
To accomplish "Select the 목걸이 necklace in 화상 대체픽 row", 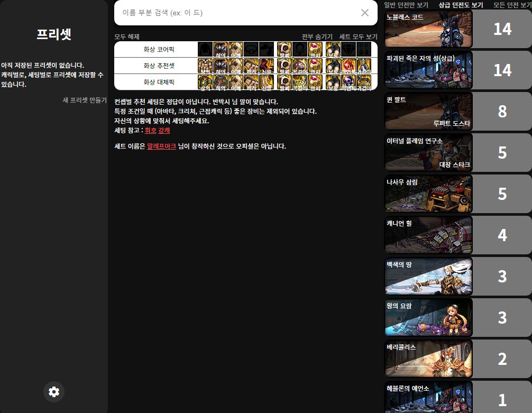I will 300,82.
